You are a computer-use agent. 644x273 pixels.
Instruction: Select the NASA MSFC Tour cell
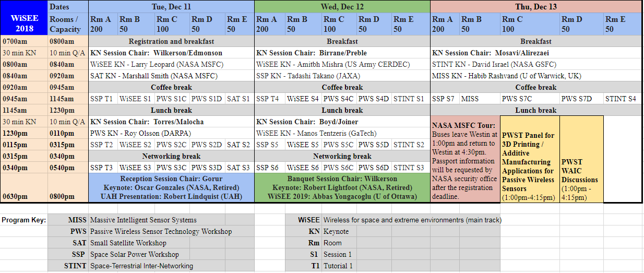(x=465, y=159)
